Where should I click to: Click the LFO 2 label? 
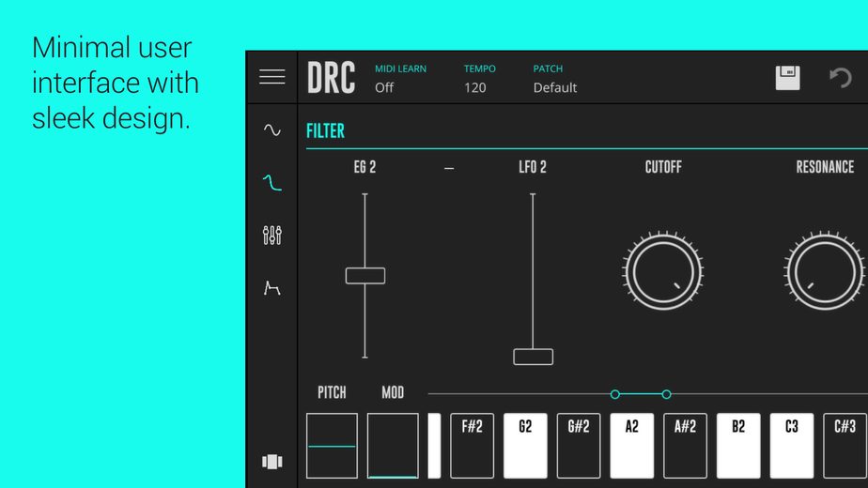point(533,167)
